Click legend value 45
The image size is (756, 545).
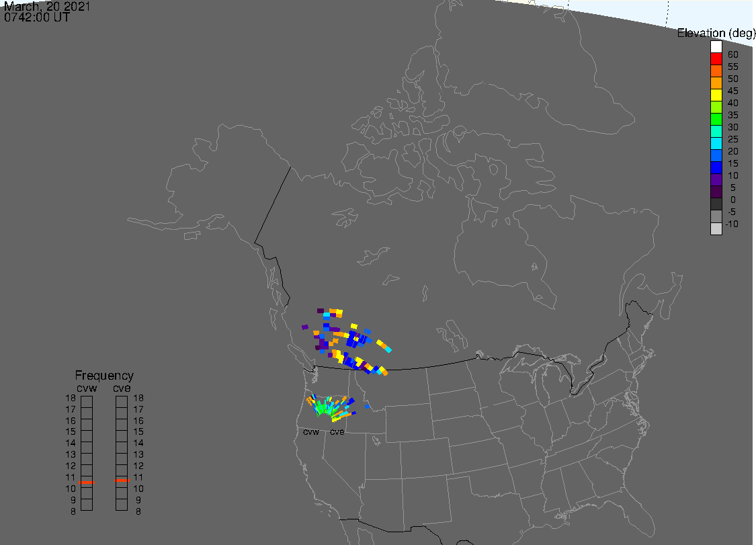733,91
